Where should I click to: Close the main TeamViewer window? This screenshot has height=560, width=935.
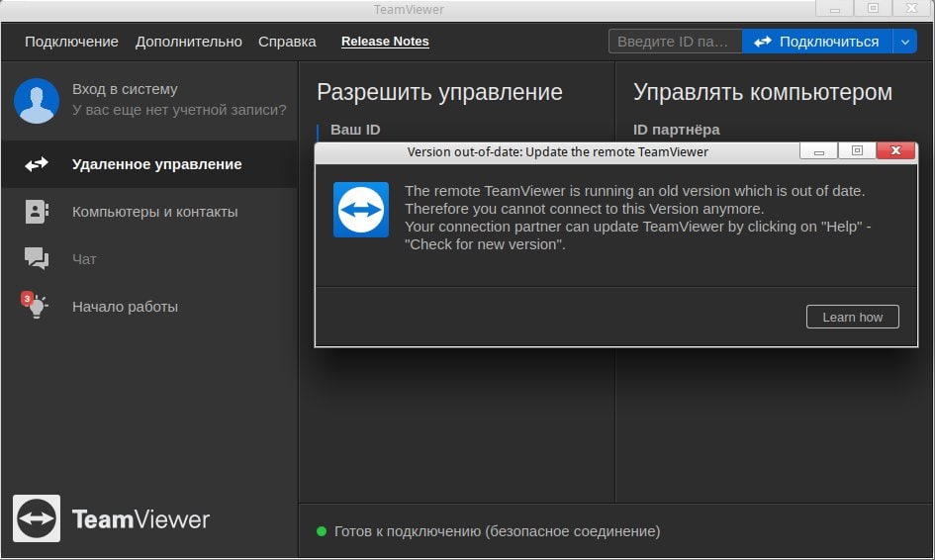pos(911,8)
